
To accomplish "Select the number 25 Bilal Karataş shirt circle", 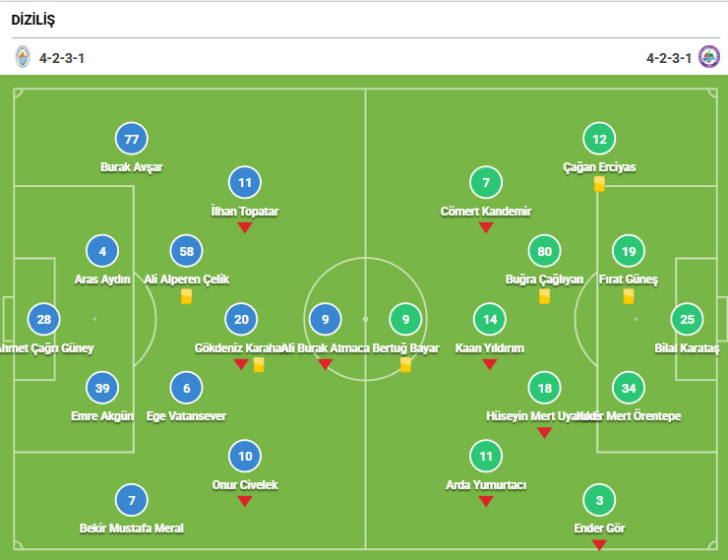I will coord(687,319).
